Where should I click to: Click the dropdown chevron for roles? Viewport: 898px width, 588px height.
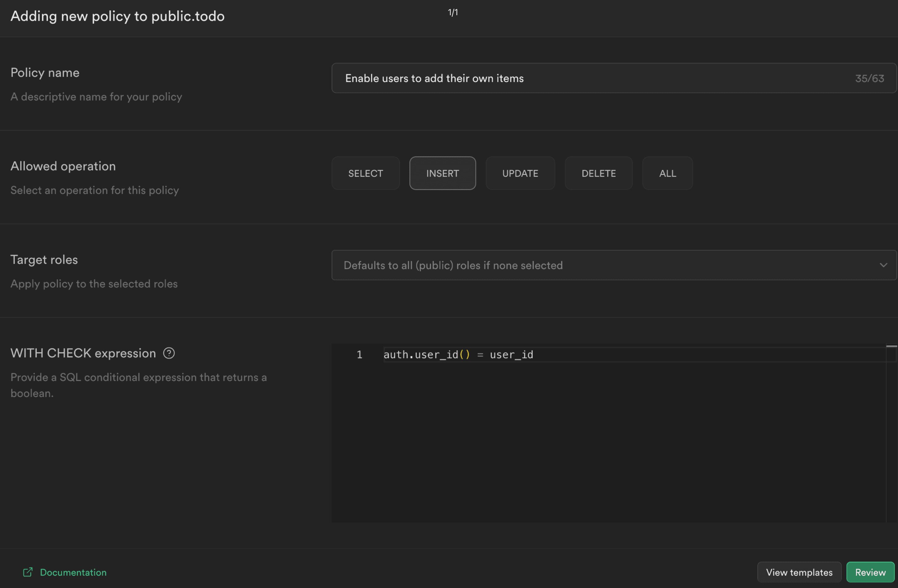pyautogui.click(x=883, y=265)
